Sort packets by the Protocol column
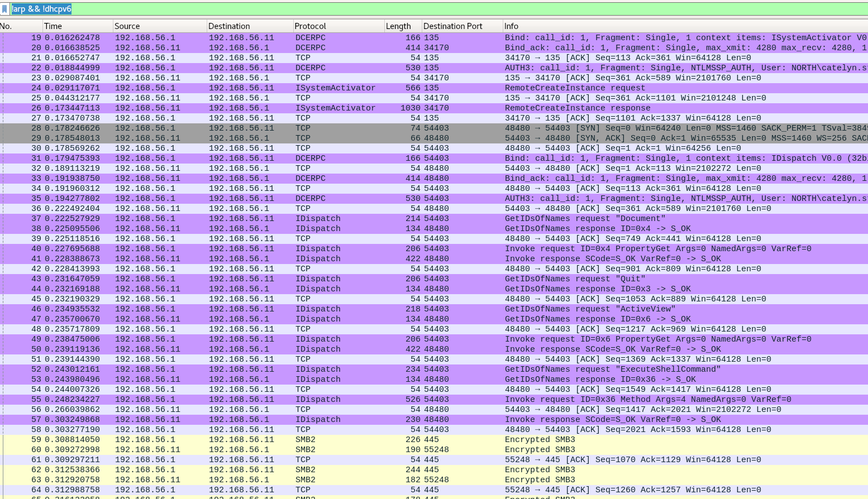The image size is (868, 499). click(310, 26)
